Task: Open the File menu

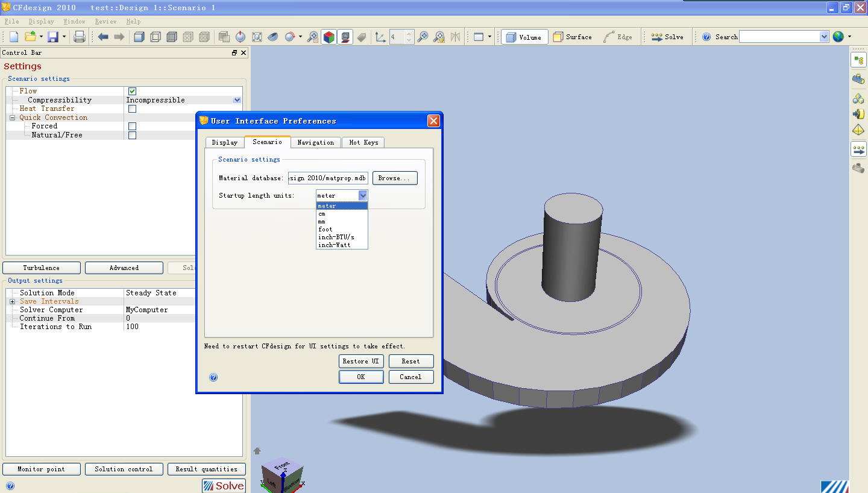Action: [x=11, y=21]
